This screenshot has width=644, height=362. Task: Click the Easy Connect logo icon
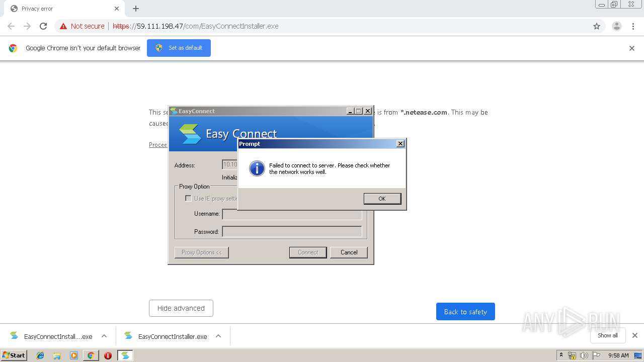point(190,133)
